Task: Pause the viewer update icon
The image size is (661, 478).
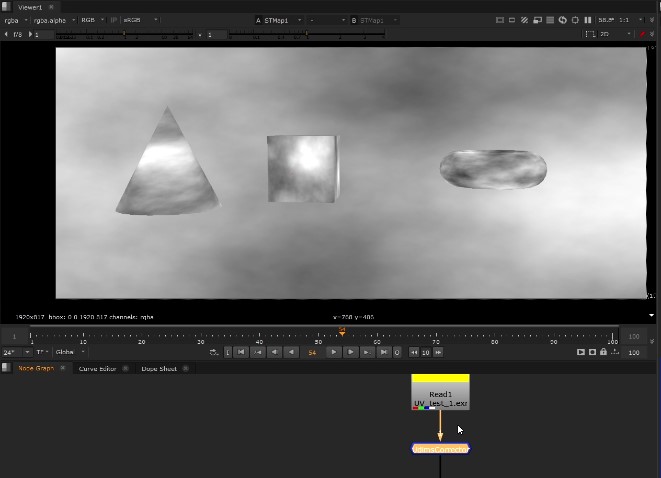Action: coord(587,20)
